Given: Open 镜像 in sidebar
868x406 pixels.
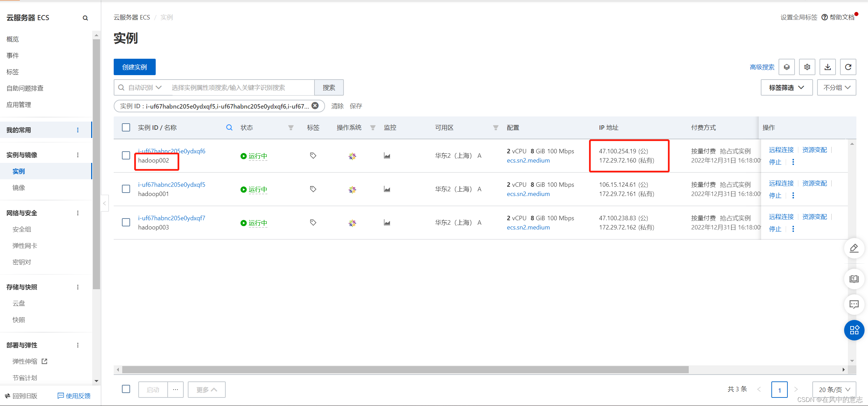Looking at the screenshot, I should pos(19,187).
